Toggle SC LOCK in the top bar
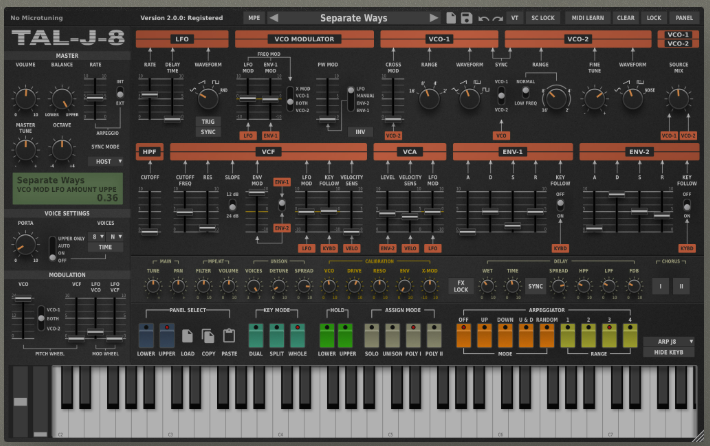710x446 pixels. click(x=543, y=18)
